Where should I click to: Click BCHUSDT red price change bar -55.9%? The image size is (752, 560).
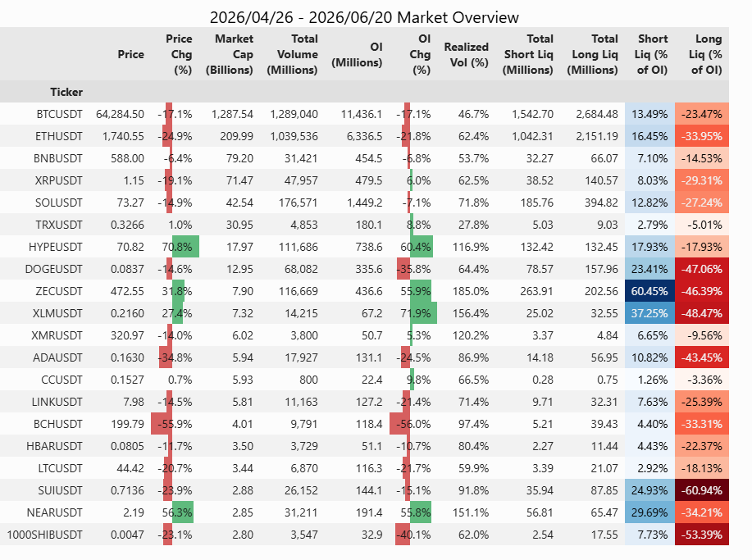[162, 424]
